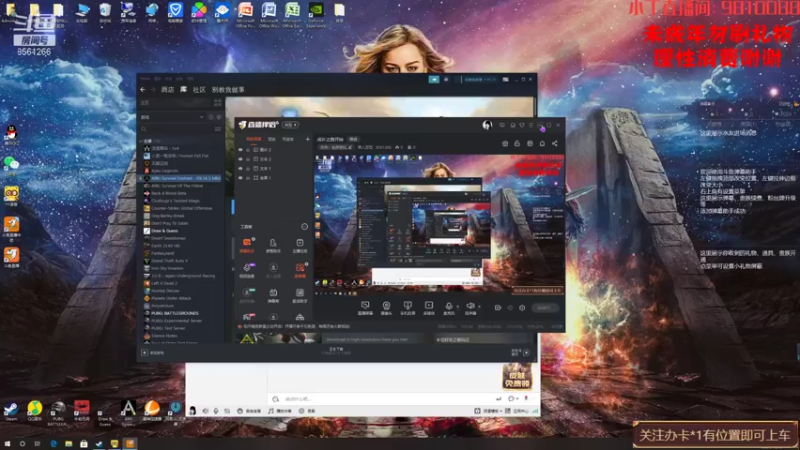
Task: Select Left 4 Dead 2
Action: 164,283
